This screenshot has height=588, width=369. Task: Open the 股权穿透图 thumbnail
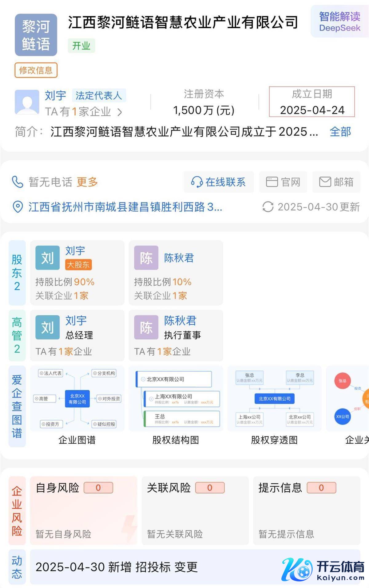tap(274, 399)
